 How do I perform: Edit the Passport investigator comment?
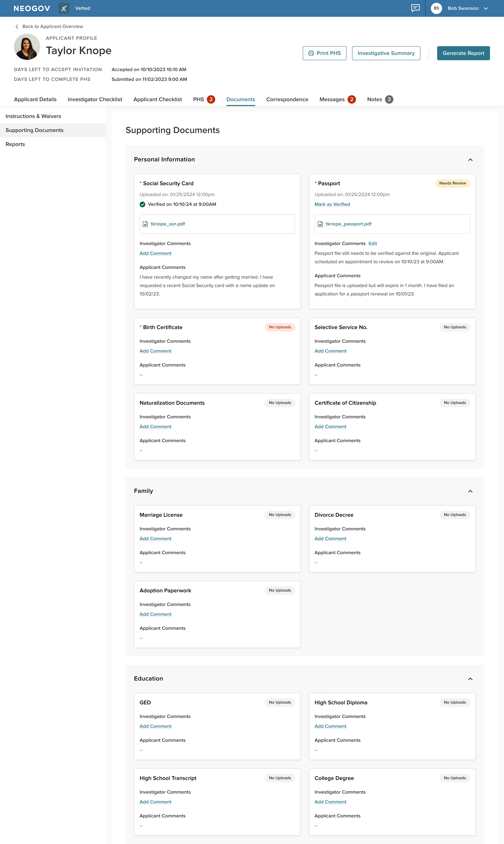point(373,243)
